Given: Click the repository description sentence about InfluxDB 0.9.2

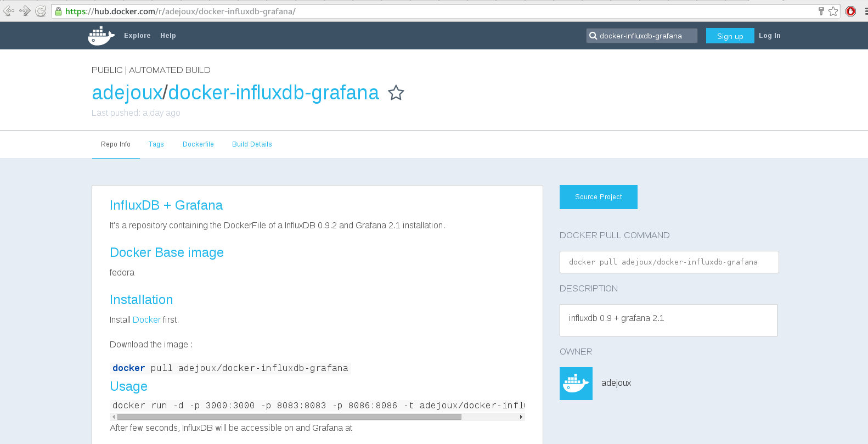Looking at the screenshot, I should tap(277, 226).
